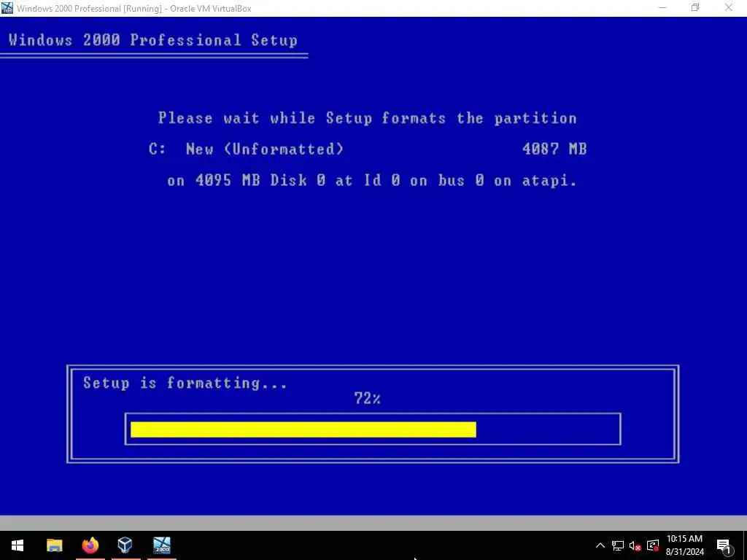Click the 'Windows 2000 Professional Setup' heading
Screen dimensions: 747x560
coord(153,41)
